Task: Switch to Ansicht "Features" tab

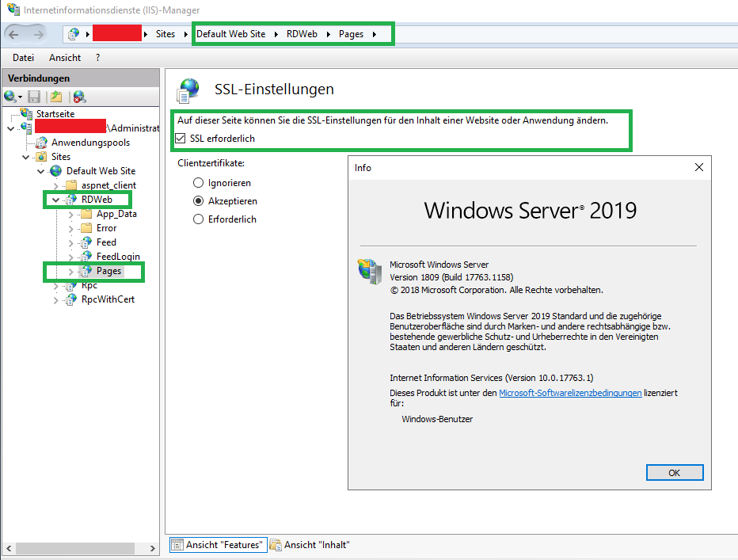Action: (219, 545)
